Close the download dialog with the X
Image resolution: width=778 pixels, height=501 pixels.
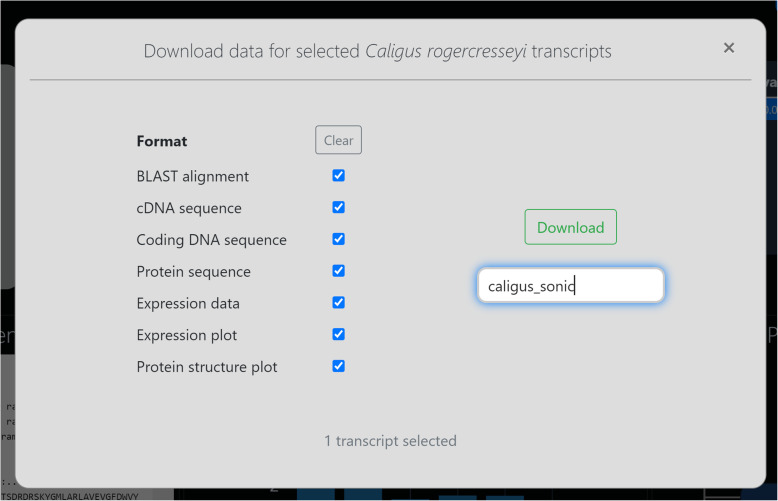729,48
